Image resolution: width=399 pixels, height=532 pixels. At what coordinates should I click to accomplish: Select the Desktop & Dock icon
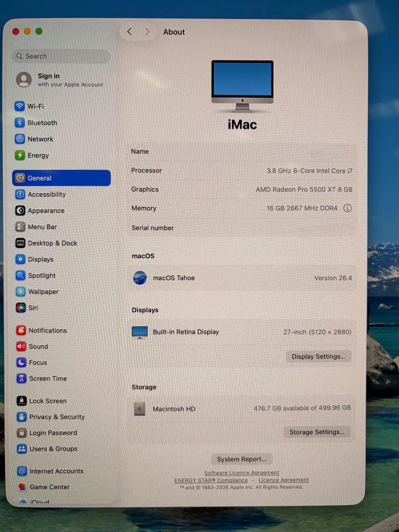tap(20, 243)
